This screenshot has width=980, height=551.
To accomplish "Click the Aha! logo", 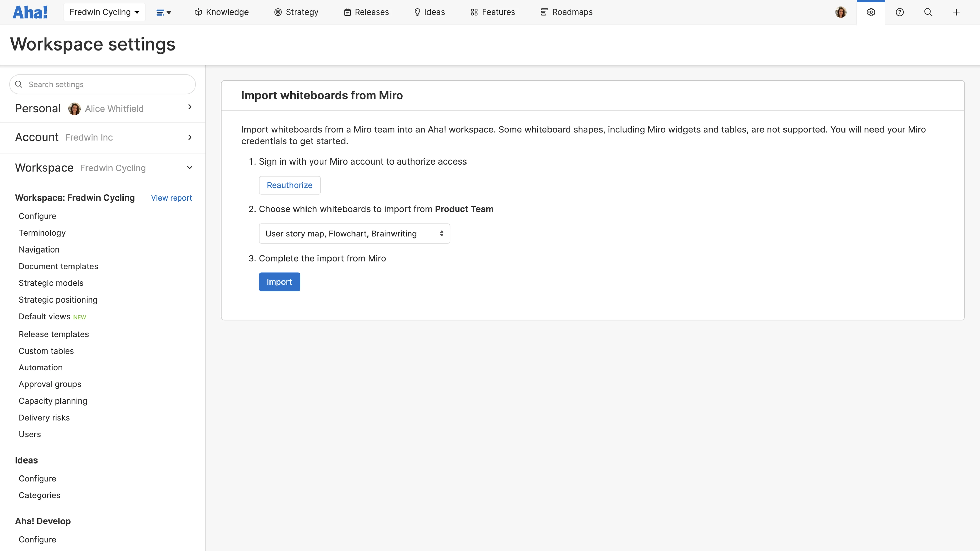I will 30,12.
